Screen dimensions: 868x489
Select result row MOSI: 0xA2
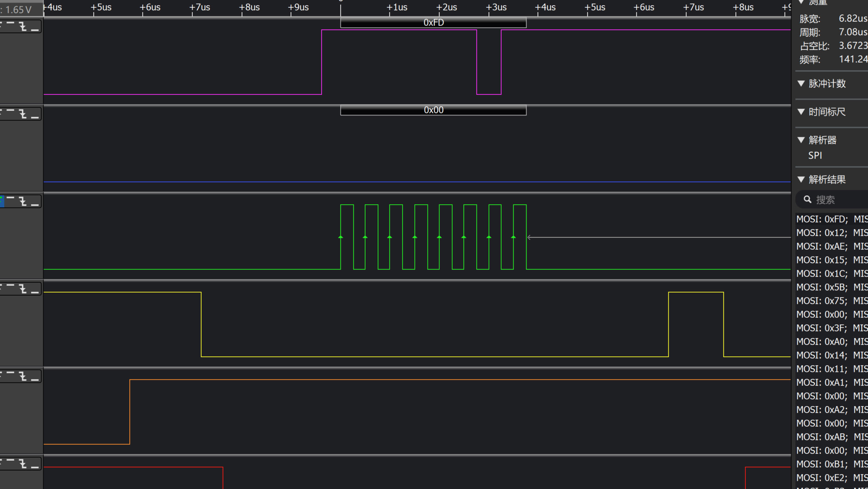click(832, 410)
